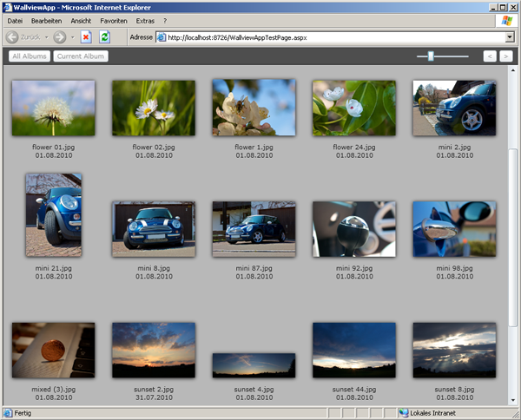
Task: Open the Forward button history dropdown arrow
Action: 72,37
